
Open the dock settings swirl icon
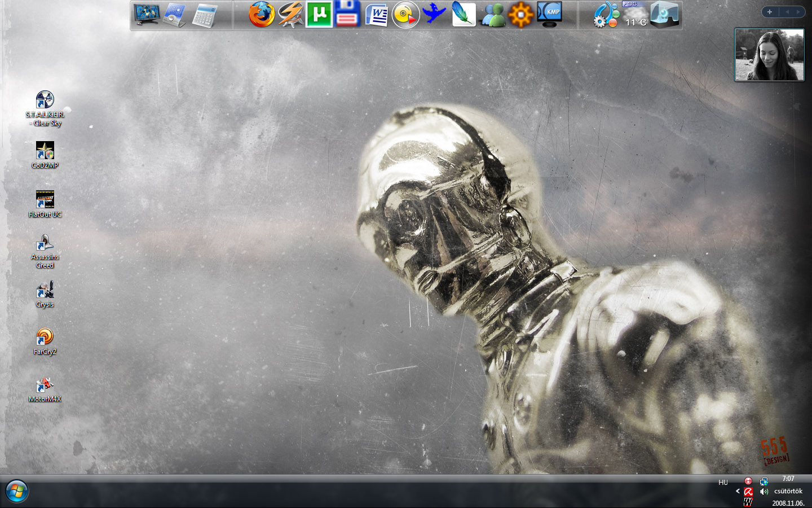tap(607, 15)
